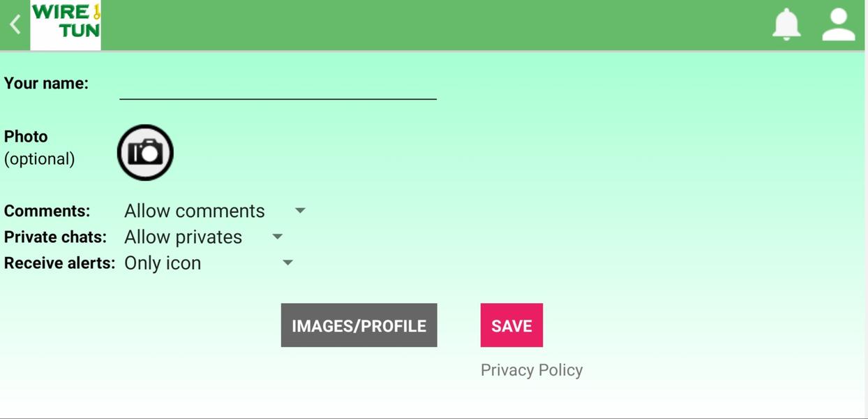868x419 pixels.
Task: Go back using the top-left arrow
Action: [x=15, y=25]
